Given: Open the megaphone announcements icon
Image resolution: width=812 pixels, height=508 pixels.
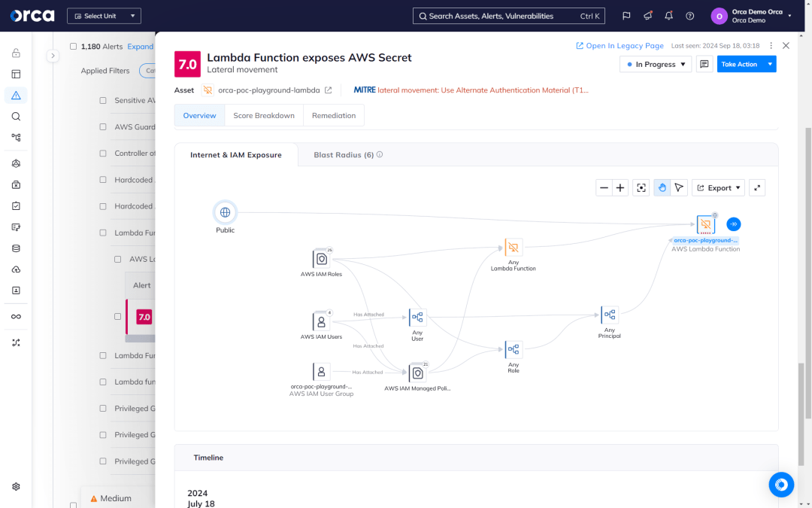Looking at the screenshot, I should [647, 16].
